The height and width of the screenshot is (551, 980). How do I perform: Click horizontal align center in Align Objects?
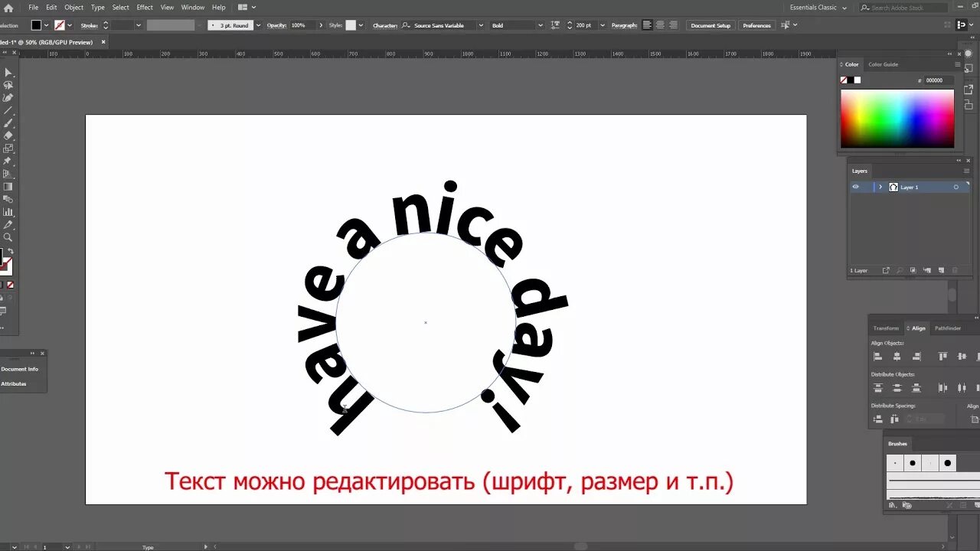tap(897, 357)
